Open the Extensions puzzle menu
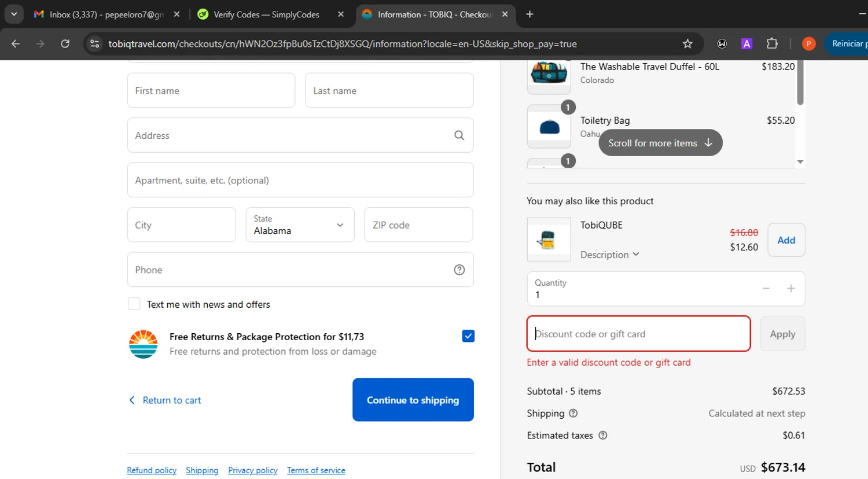Viewport: 868px width, 479px height. [772, 44]
